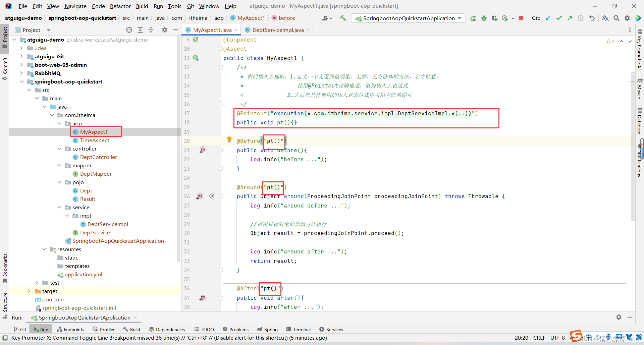The height and width of the screenshot is (345, 644).
Task: Select opened file target icon in Project panel
Action: (129, 30)
